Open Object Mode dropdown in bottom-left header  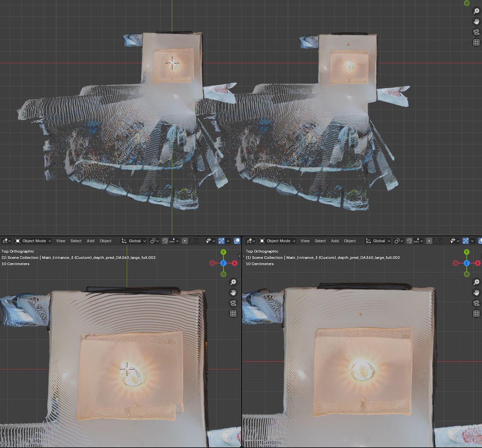point(33,241)
